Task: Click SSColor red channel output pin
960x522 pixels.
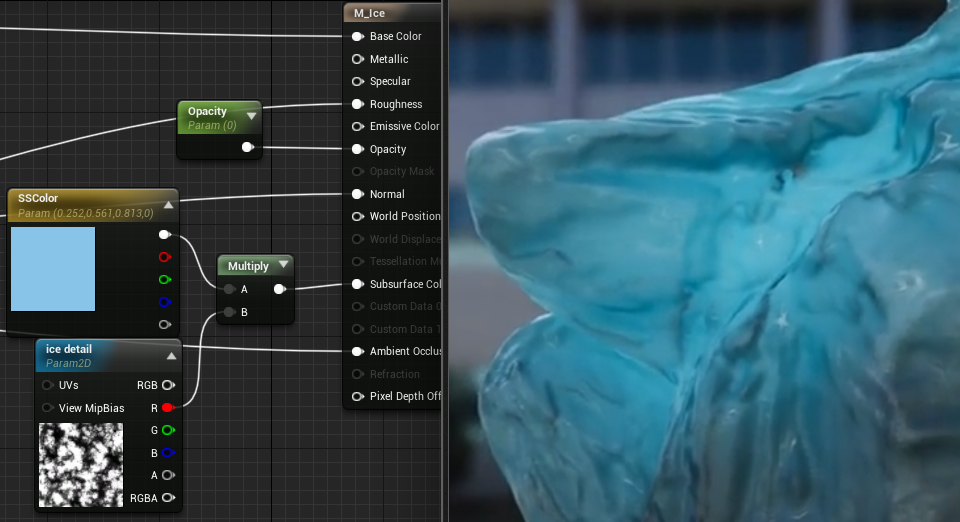Action: click(x=164, y=257)
